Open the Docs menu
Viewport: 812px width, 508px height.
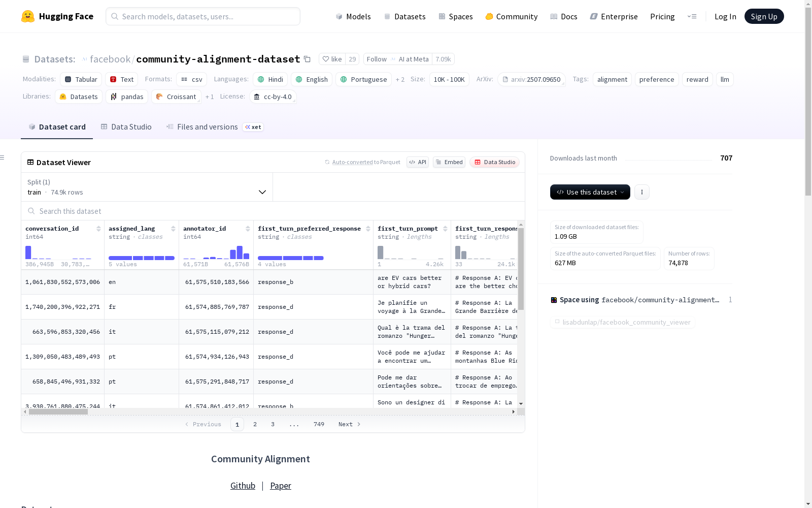[564, 16]
